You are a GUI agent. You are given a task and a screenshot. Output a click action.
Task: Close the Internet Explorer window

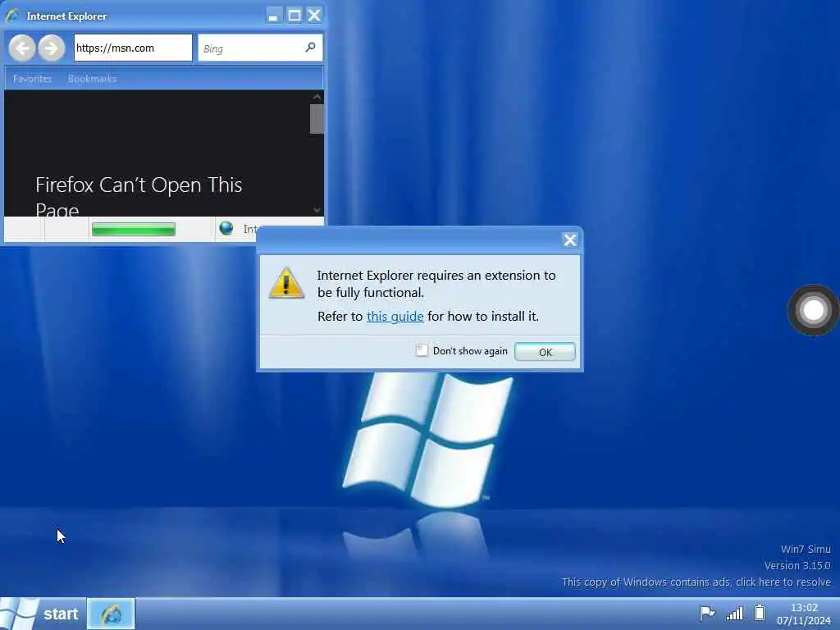(x=314, y=16)
